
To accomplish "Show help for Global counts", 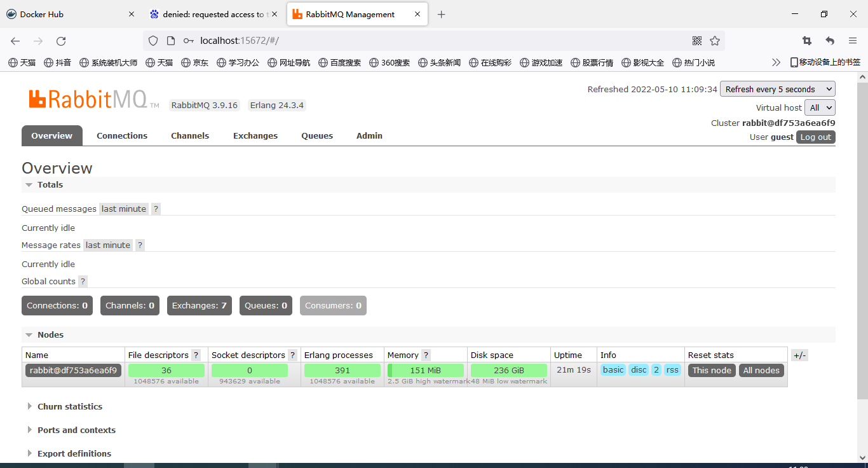I will point(83,281).
